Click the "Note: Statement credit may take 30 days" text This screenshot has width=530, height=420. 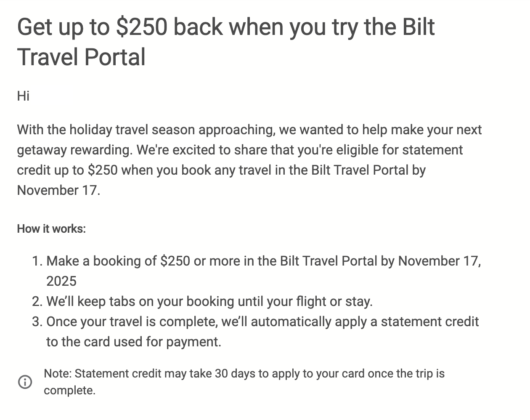(x=244, y=374)
